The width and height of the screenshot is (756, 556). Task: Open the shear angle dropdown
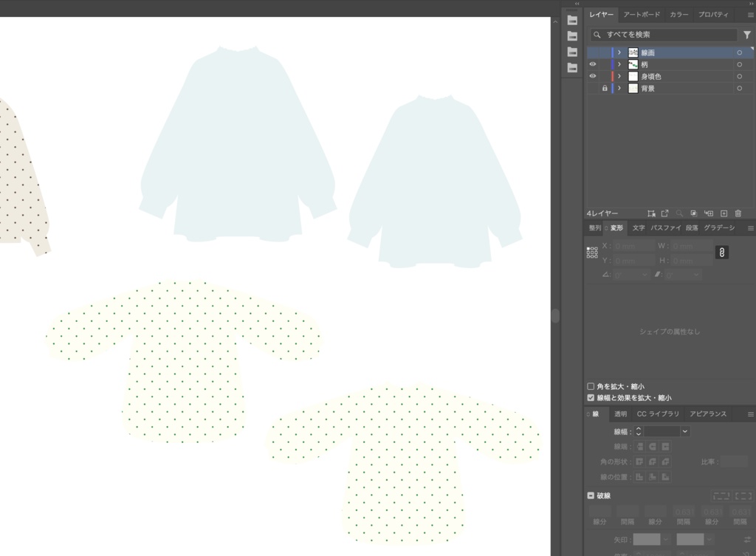click(695, 275)
